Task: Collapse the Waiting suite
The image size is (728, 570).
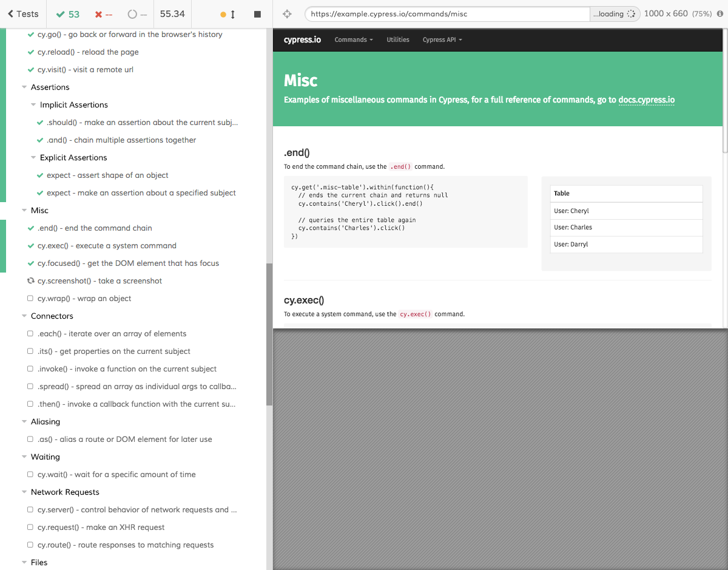Action: pos(25,457)
